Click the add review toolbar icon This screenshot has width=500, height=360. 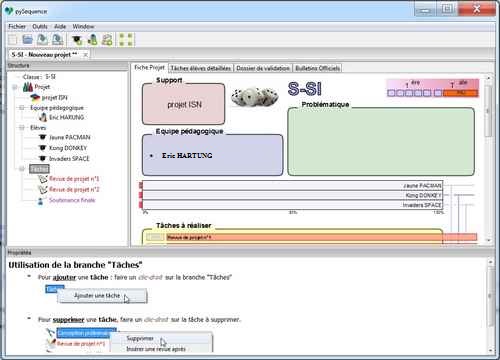click(107, 40)
